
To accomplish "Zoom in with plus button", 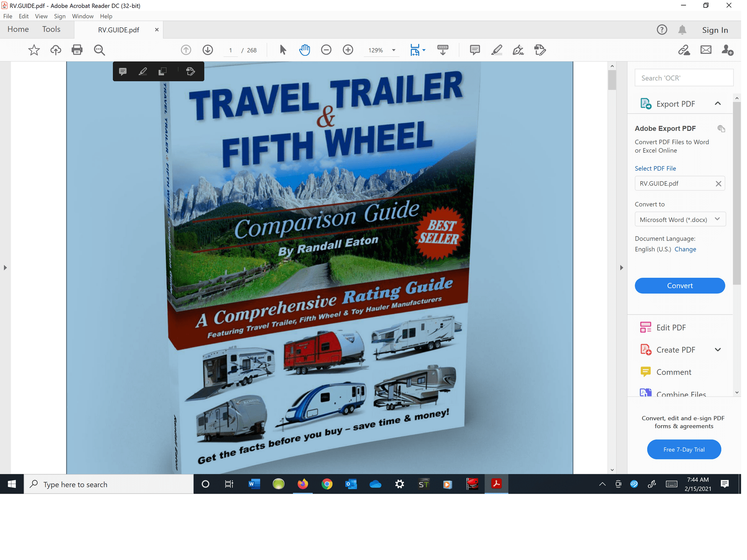I will (348, 50).
